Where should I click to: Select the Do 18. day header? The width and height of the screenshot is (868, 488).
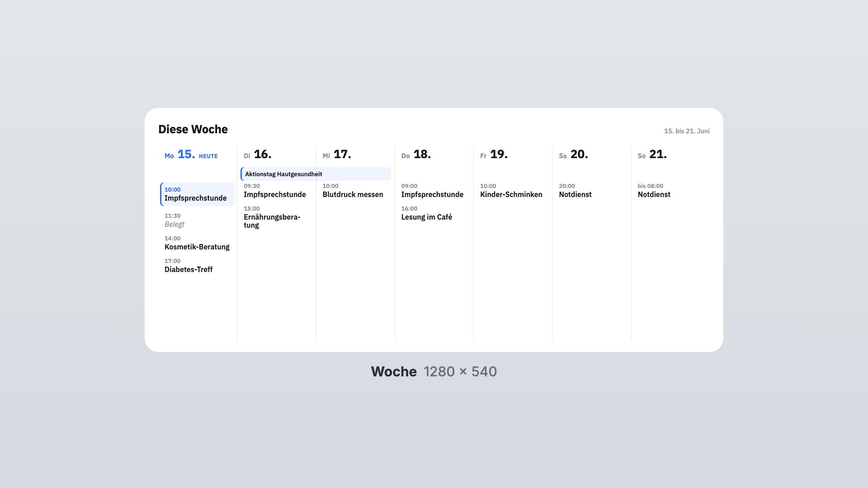click(x=416, y=155)
